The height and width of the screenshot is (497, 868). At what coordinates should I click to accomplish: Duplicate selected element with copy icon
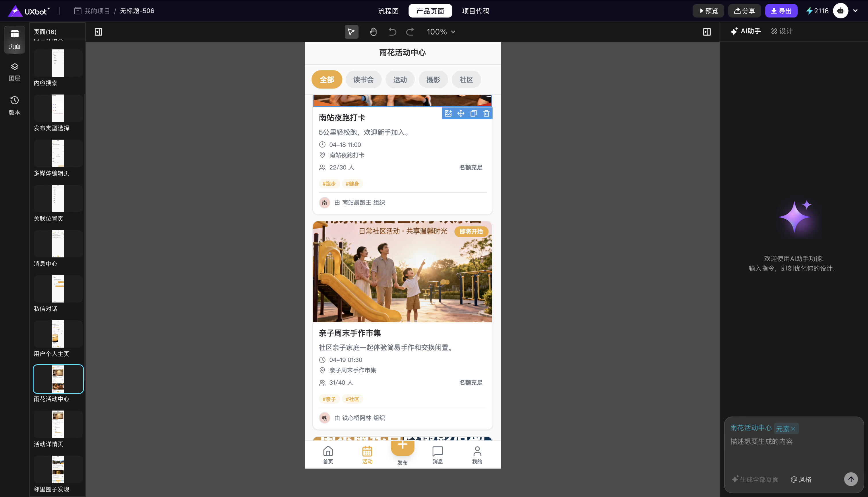pyautogui.click(x=473, y=113)
